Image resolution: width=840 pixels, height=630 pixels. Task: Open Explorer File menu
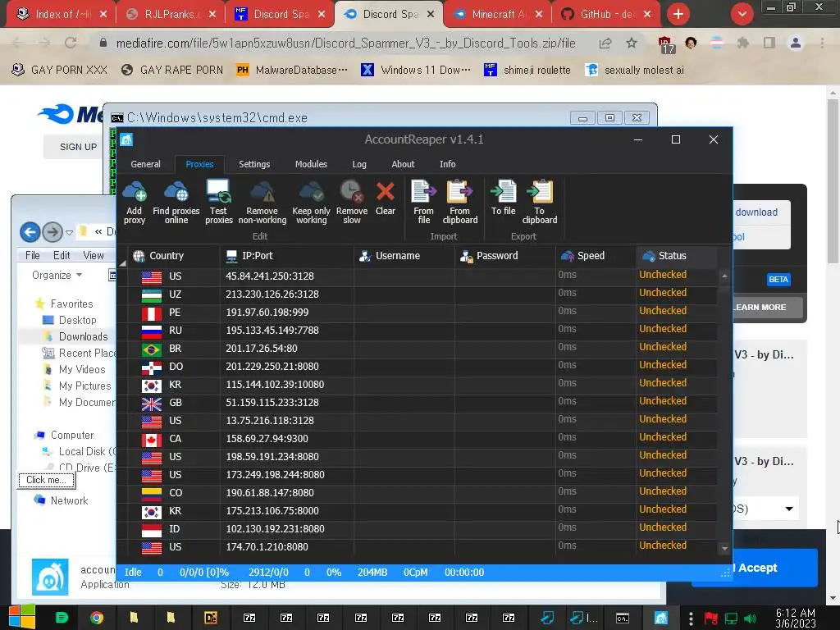coord(33,256)
